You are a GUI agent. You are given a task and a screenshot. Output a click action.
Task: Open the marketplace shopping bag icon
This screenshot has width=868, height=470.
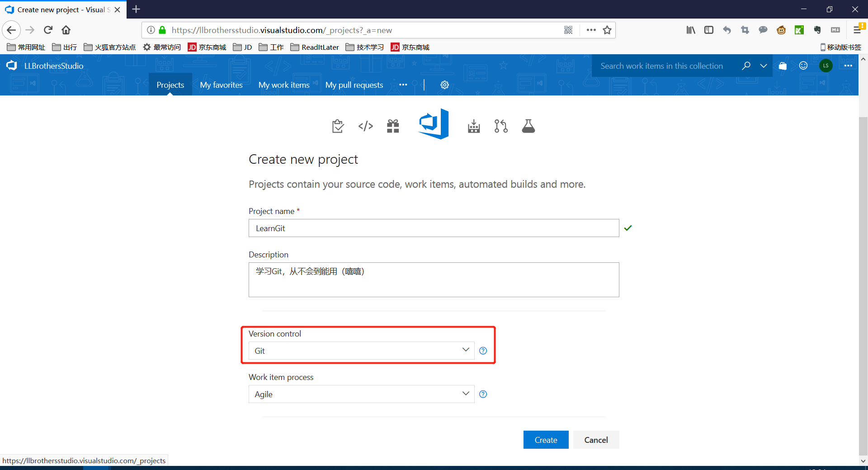783,66
